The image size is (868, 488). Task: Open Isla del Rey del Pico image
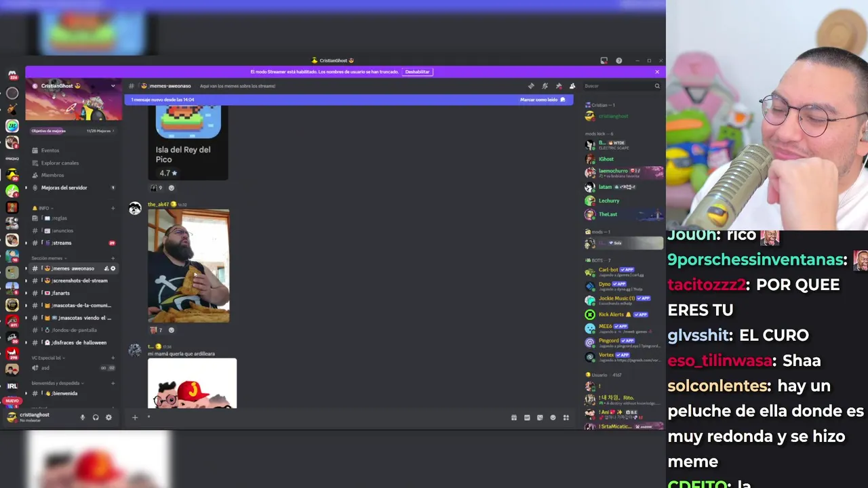188,142
